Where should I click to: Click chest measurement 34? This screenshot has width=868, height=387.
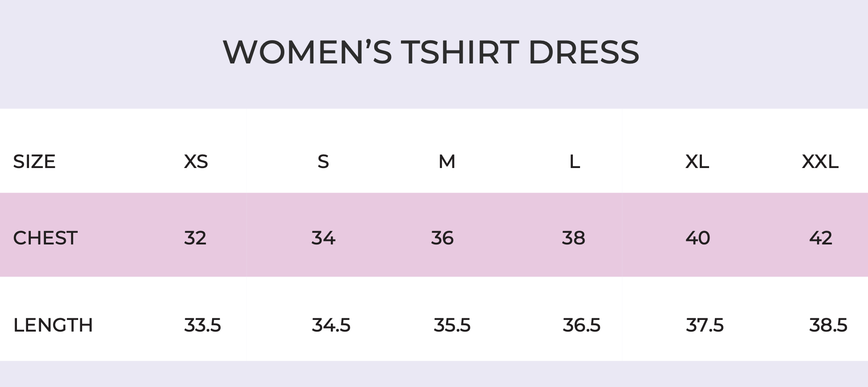pyautogui.click(x=323, y=238)
